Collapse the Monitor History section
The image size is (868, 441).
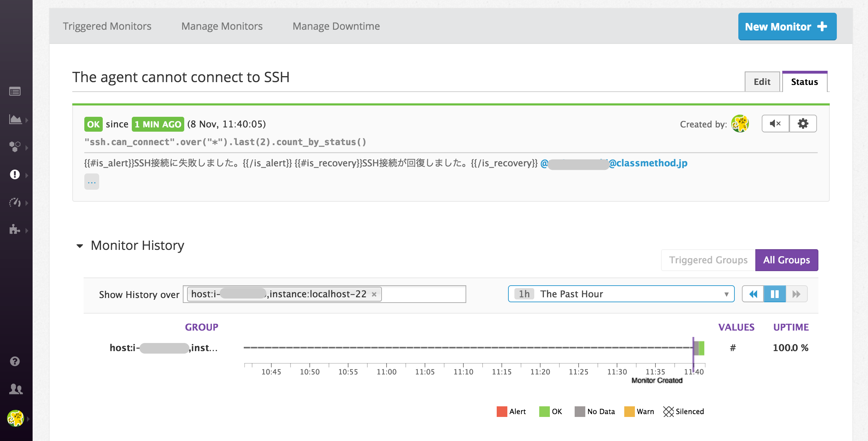80,245
